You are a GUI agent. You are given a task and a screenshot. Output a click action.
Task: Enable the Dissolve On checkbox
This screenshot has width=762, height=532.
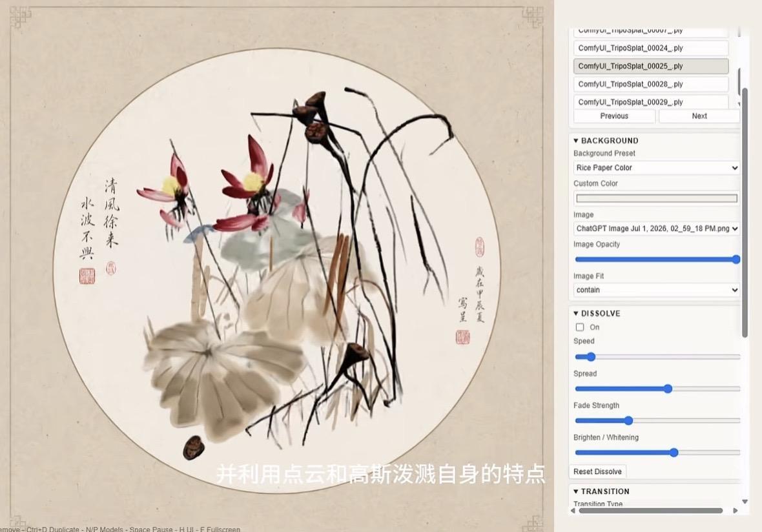(580, 327)
